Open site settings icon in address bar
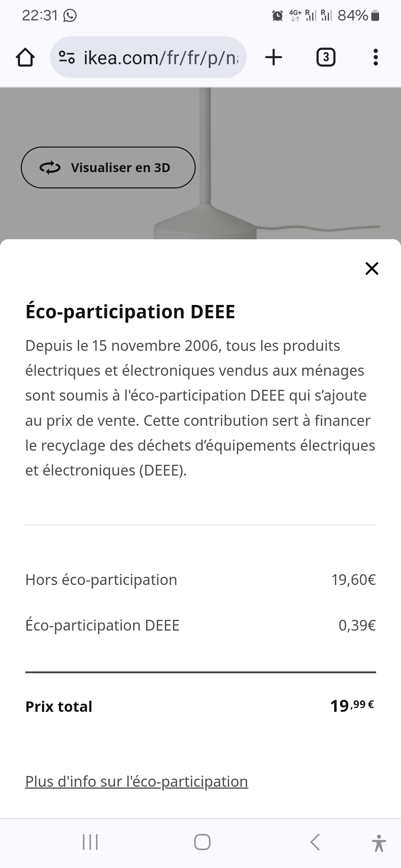The width and height of the screenshot is (401, 868). coord(67,57)
